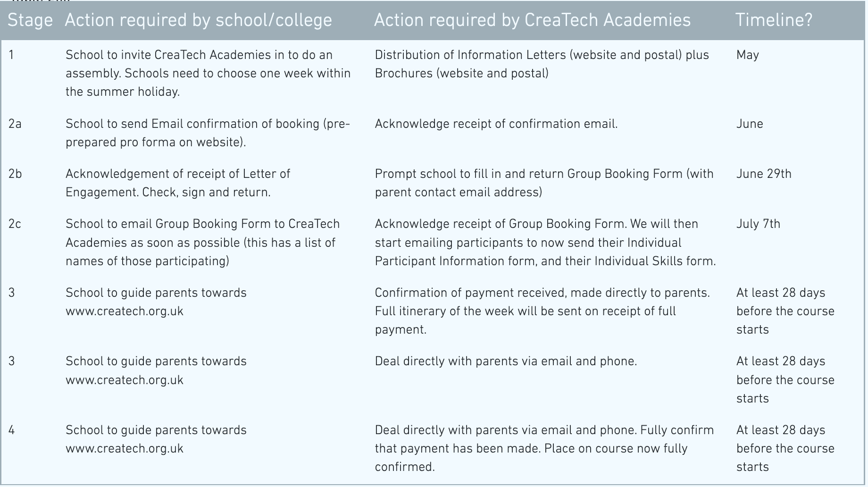Click the Stage column header
The width and height of the screenshot is (868, 487).
[30, 20]
